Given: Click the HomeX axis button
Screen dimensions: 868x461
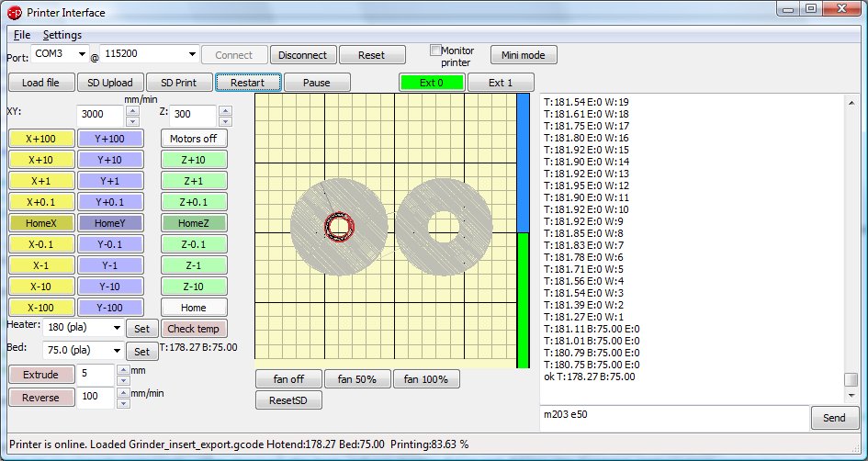Looking at the screenshot, I should (x=40, y=222).
